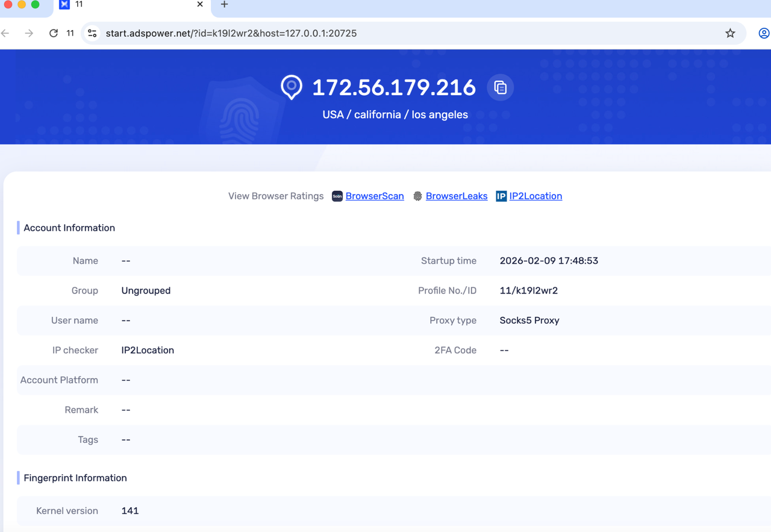Go forward using the browser forward arrow
771x532 pixels.
(29, 33)
